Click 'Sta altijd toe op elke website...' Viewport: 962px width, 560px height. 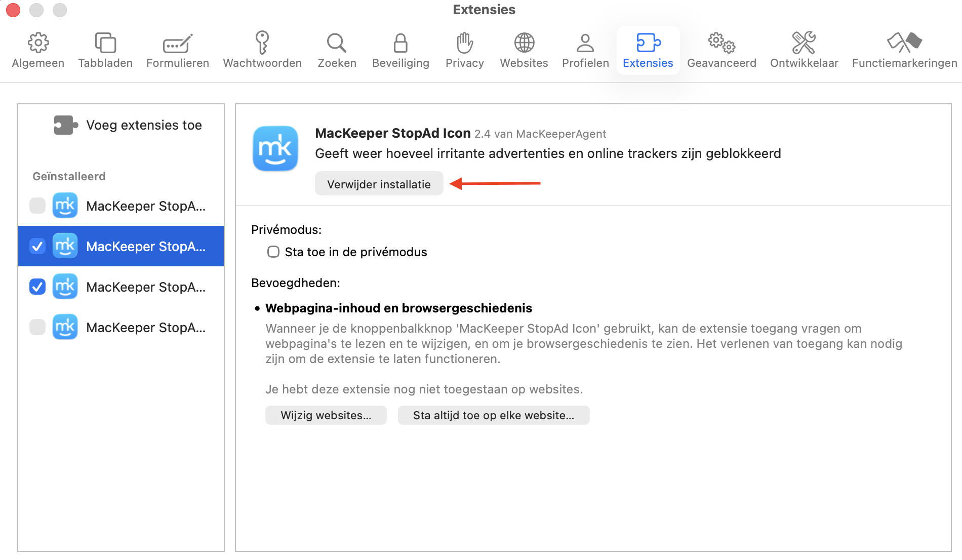(494, 415)
